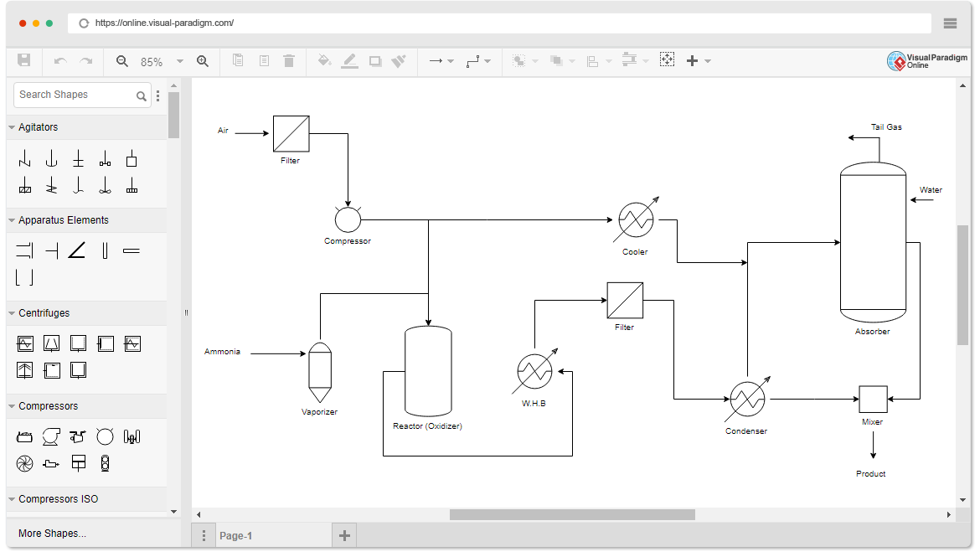Select the Fill color bucket tool
The height and width of the screenshot is (557, 980).
click(x=324, y=60)
